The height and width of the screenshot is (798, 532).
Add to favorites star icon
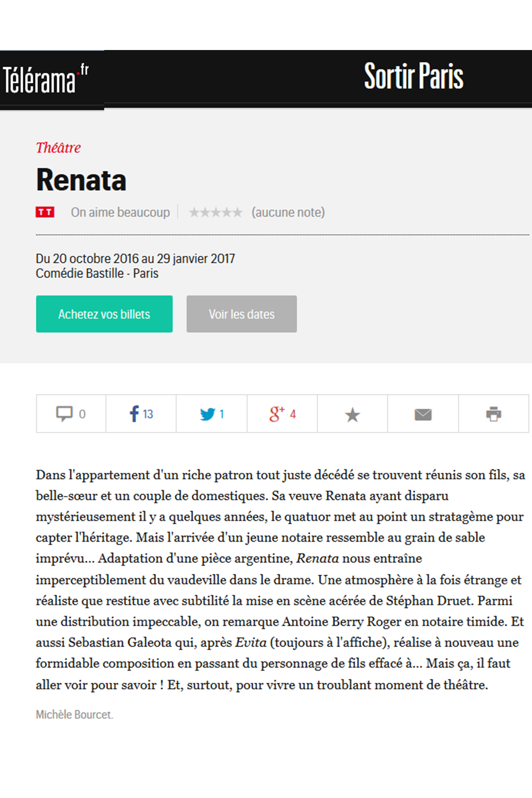click(353, 415)
